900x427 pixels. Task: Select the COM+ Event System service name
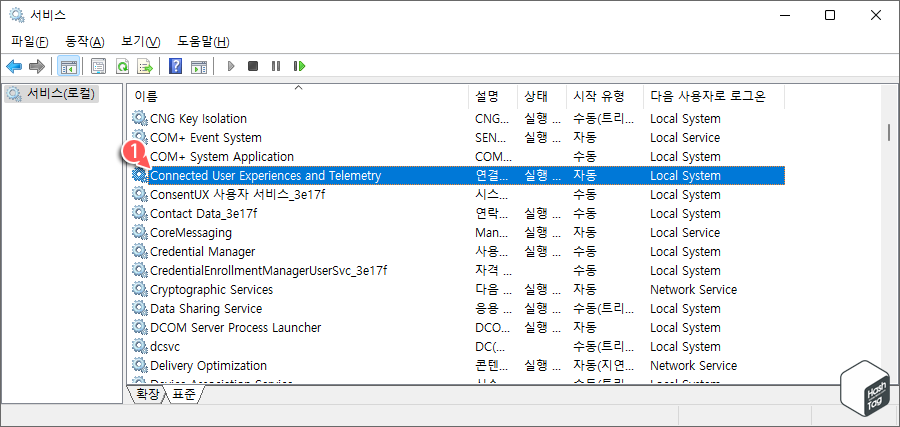coord(206,138)
